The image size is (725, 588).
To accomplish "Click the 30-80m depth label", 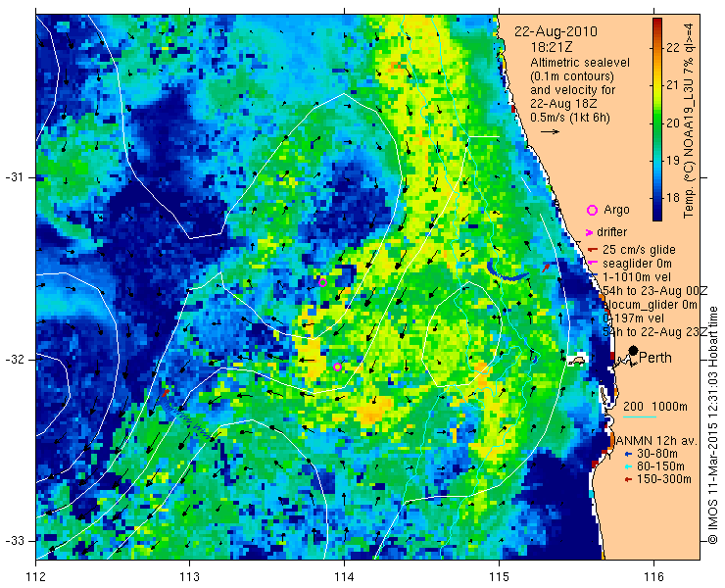I will click(657, 454).
